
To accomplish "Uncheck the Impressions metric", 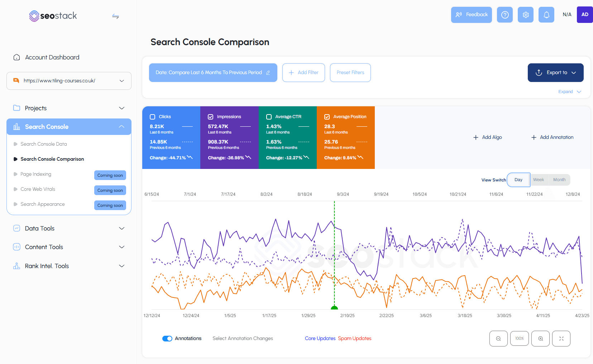I will pyautogui.click(x=210, y=116).
